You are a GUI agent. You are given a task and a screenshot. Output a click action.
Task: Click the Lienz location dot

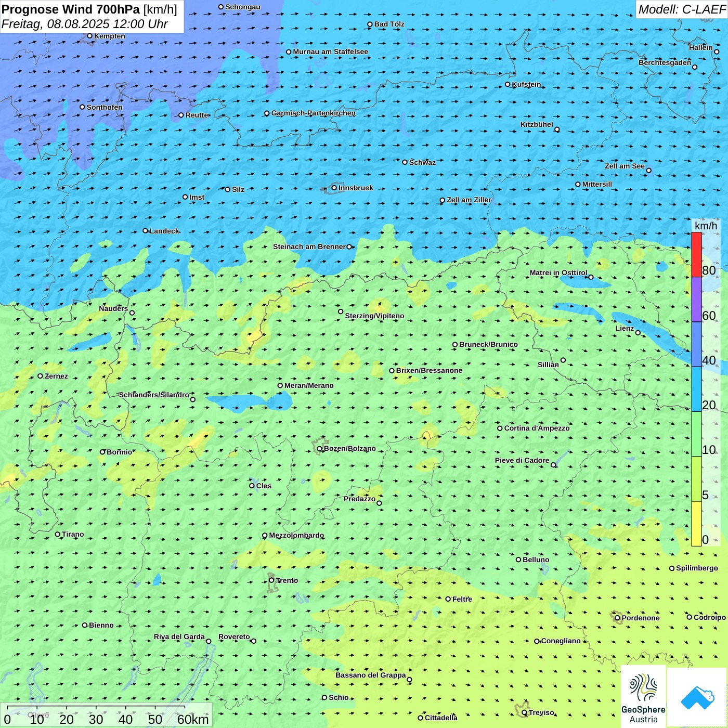tap(638, 332)
